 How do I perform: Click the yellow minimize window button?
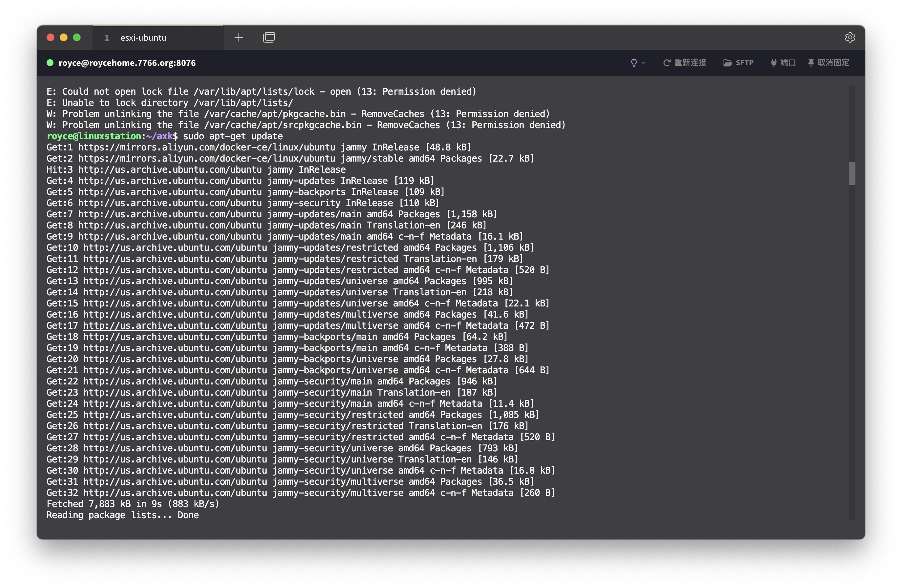tap(64, 37)
